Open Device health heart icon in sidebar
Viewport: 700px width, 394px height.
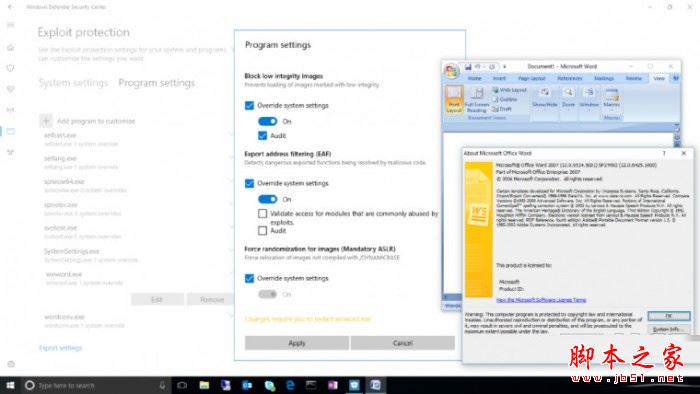pos(11,89)
